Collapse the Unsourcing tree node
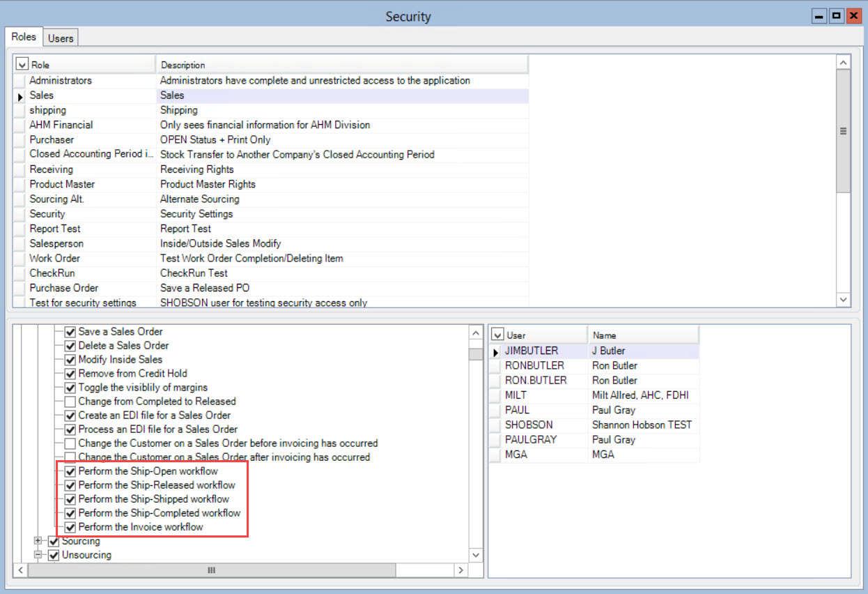868x594 pixels. pos(39,555)
